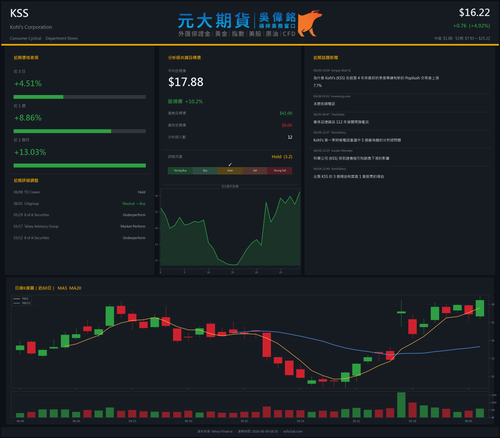The image size is (500, 438).
Task: Click the MA20 legend entry in the K-line chart
Action: (x=22, y=303)
